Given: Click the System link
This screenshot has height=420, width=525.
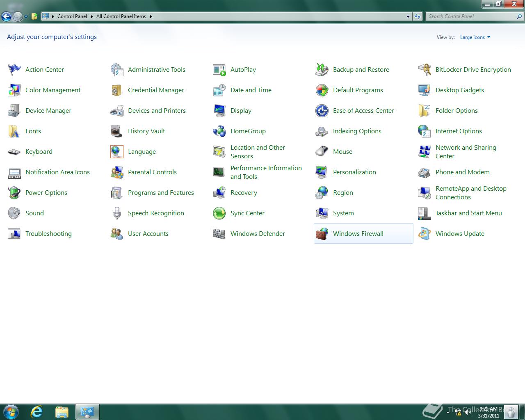Looking at the screenshot, I should (x=343, y=213).
